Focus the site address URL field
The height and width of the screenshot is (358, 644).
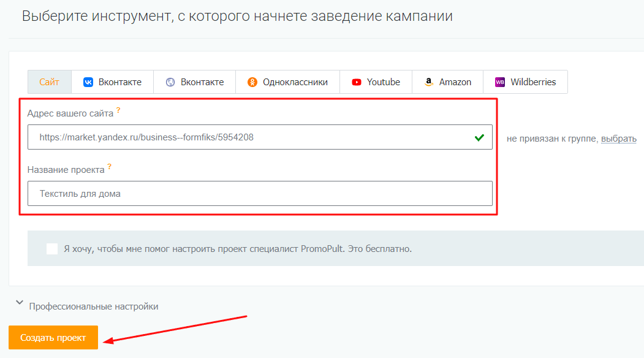(260, 137)
